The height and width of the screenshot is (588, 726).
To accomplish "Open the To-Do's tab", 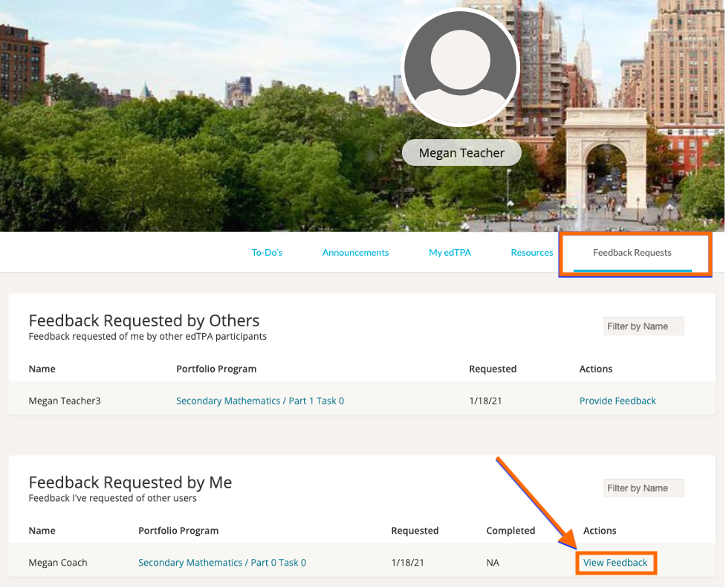I will (267, 253).
